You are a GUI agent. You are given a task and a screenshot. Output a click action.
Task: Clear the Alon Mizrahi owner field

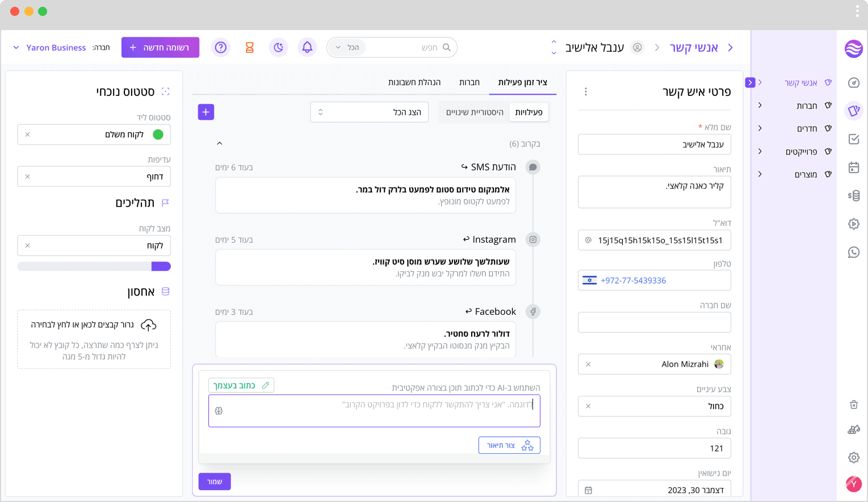588,364
